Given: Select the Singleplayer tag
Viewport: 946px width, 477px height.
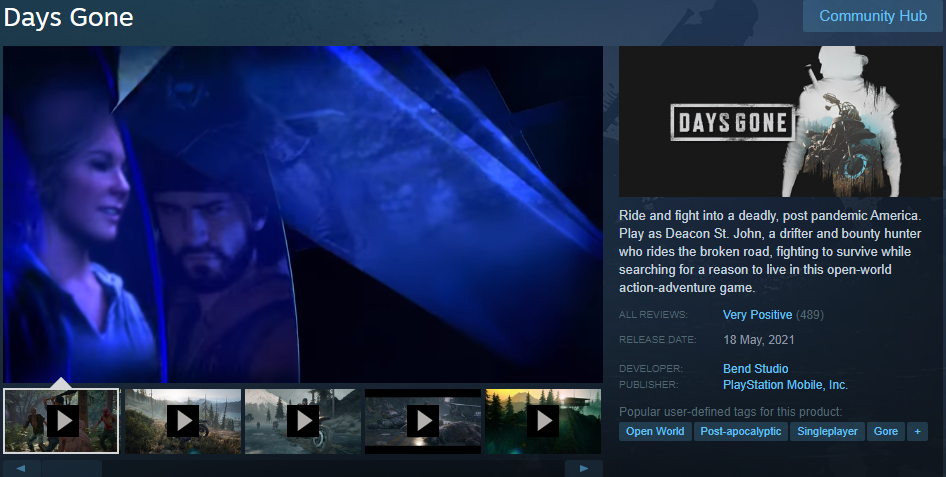Looking at the screenshot, I should (827, 431).
